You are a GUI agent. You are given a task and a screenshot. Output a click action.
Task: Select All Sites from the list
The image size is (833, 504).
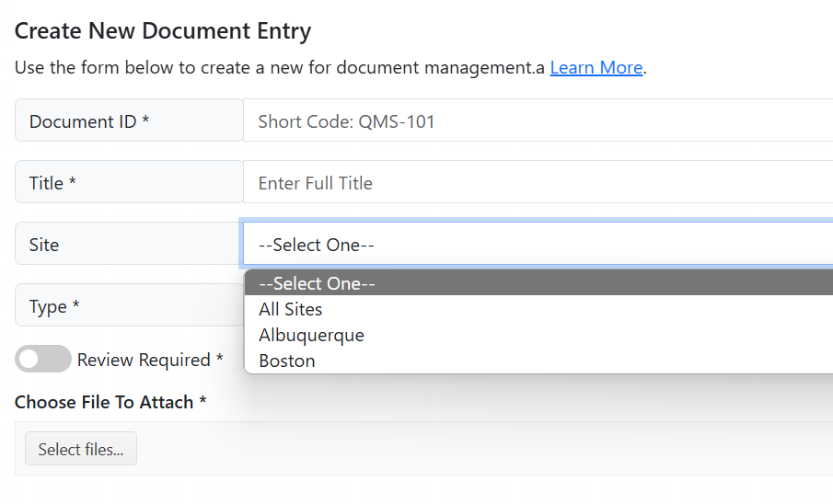click(x=538, y=309)
